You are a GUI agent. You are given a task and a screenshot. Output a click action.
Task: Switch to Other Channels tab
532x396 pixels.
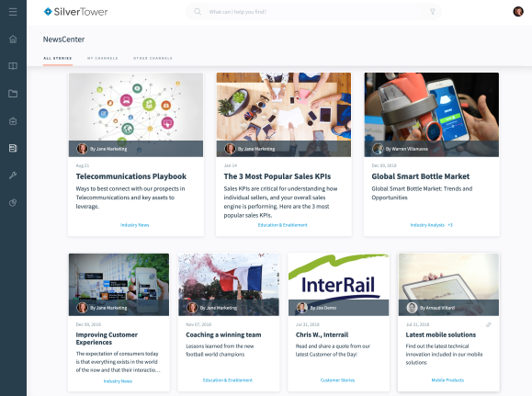coord(153,59)
